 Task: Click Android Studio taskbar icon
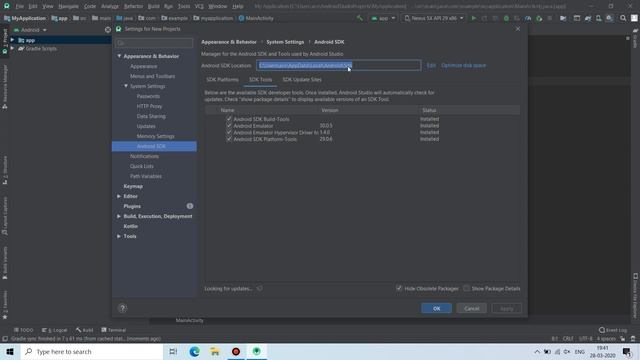(x=257, y=351)
